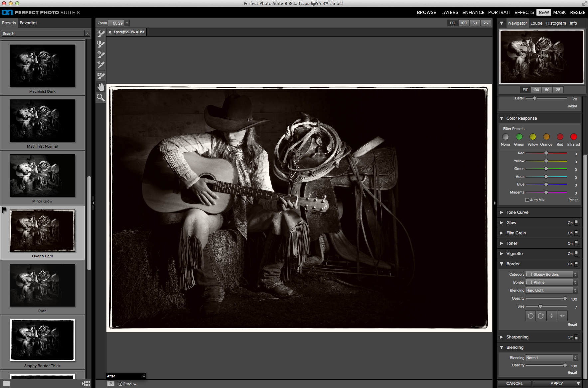The width and height of the screenshot is (588, 388).
Task: Collapse the Border section
Action: click(x=502, y=264)
